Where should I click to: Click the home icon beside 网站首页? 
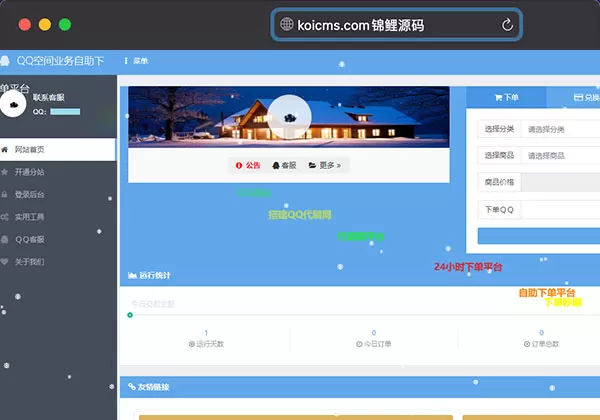point(4,150)
